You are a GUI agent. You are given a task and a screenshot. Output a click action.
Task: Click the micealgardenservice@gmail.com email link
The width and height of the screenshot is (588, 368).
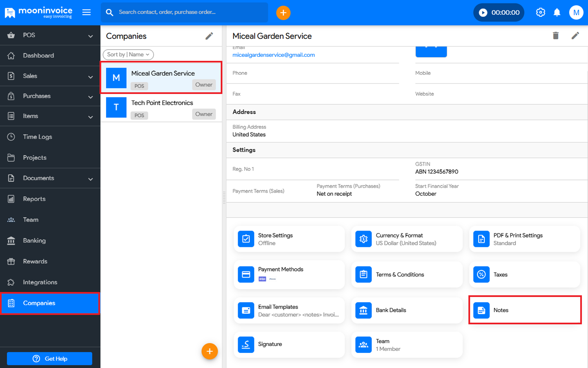click(x=273, y=55)
